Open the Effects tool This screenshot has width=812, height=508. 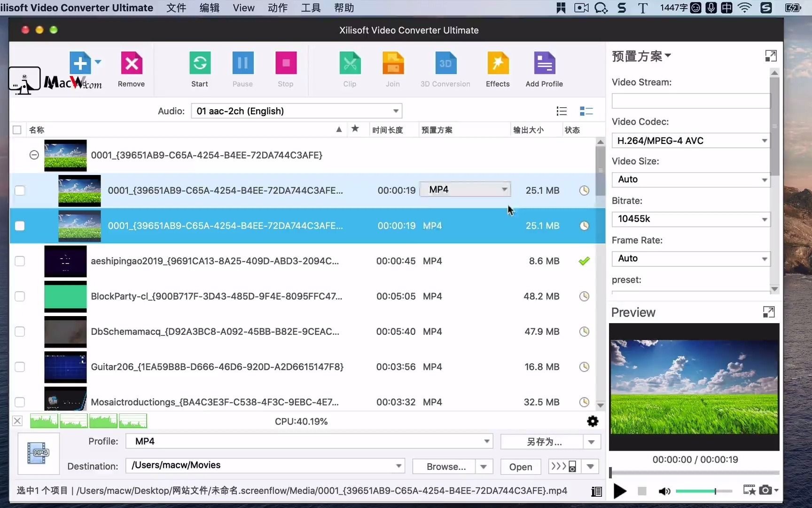click(498, 63)
